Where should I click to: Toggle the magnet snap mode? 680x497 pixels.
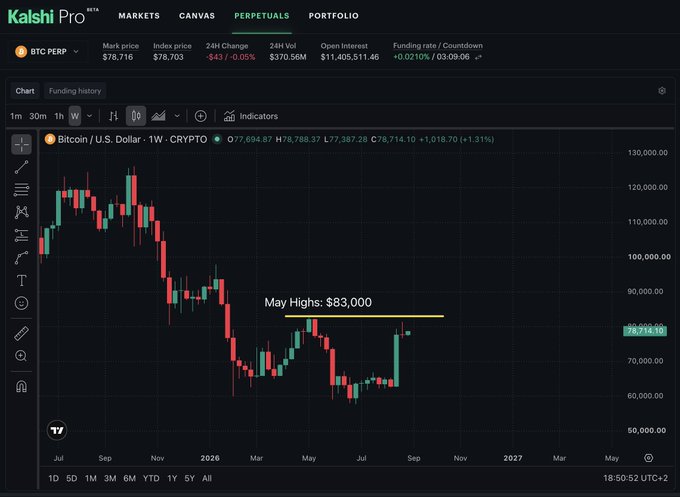21,386
